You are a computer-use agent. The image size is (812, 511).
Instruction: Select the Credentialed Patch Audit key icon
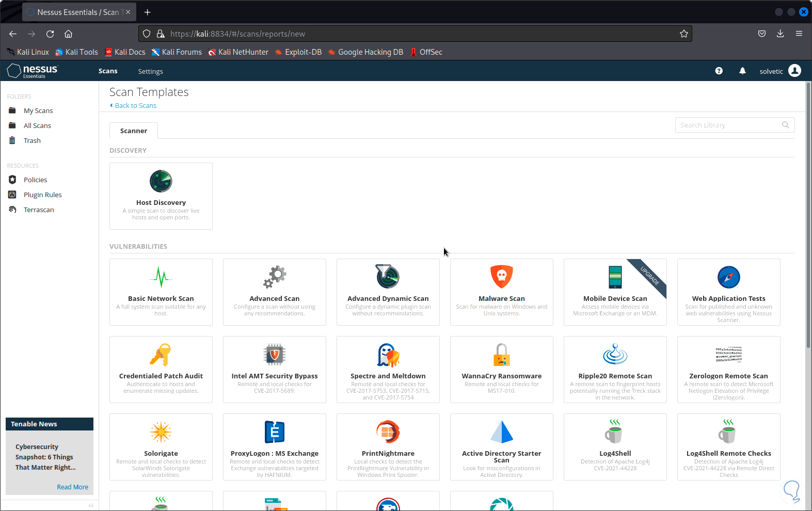pos(161,355)
